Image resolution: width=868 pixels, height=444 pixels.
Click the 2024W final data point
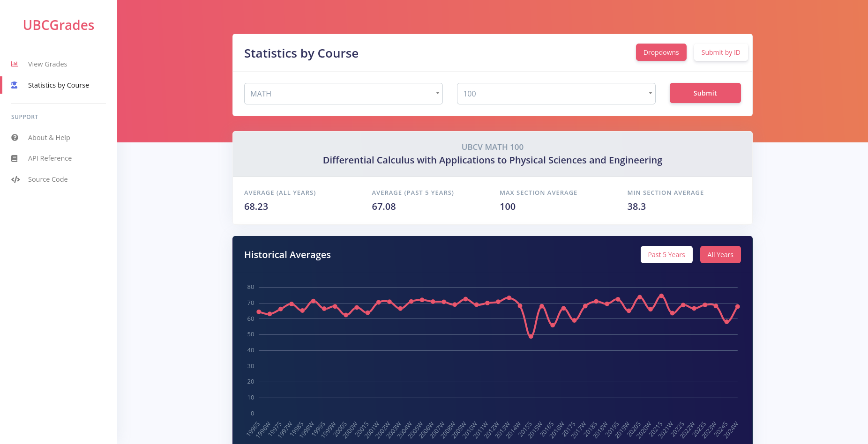[x=738, y=306]
